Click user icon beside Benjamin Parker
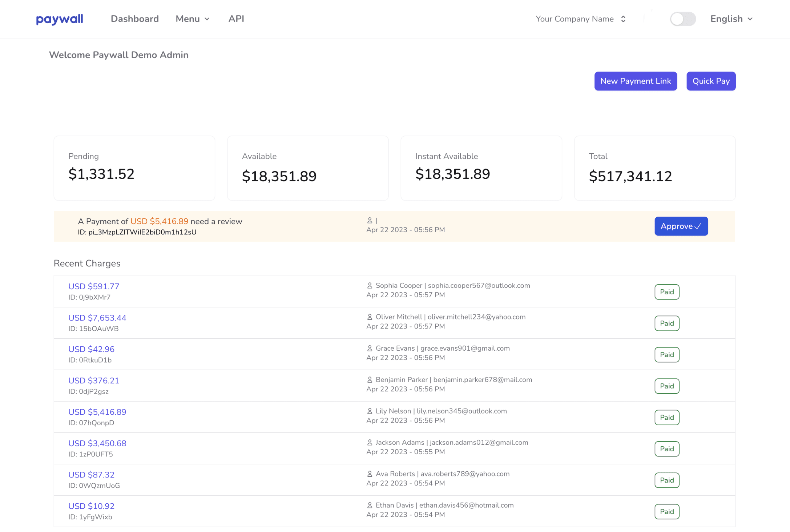 tap(370, 380)
